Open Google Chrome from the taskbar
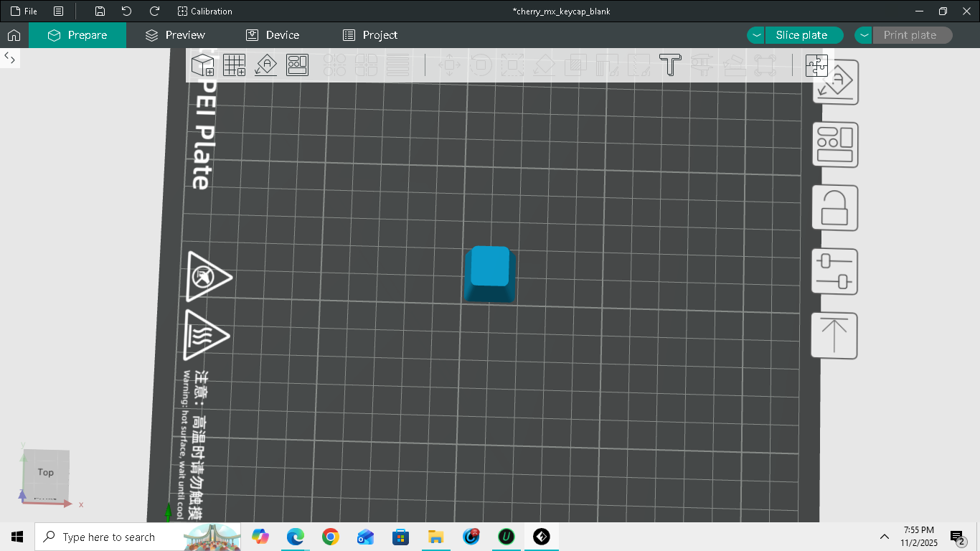The width and height of the screenshot is (980, 551). pyautogui.click(x=330, y=537)
